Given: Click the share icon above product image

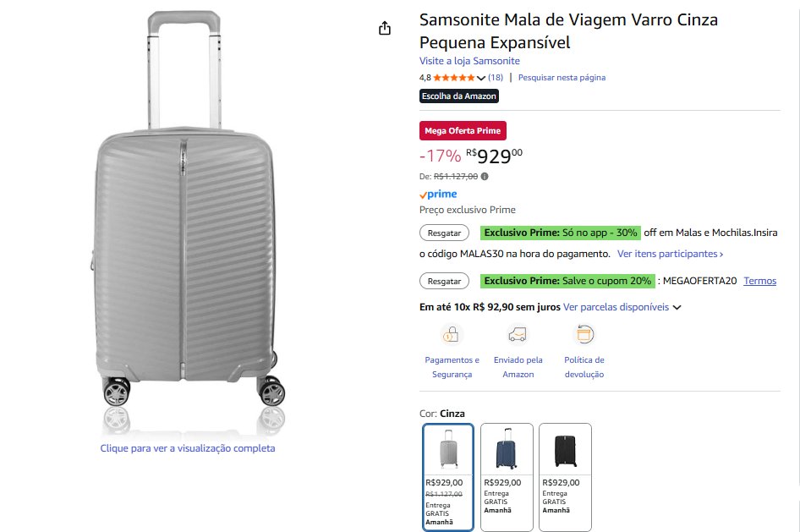Looking at the screenshot, I should click(x=385, y=29).
